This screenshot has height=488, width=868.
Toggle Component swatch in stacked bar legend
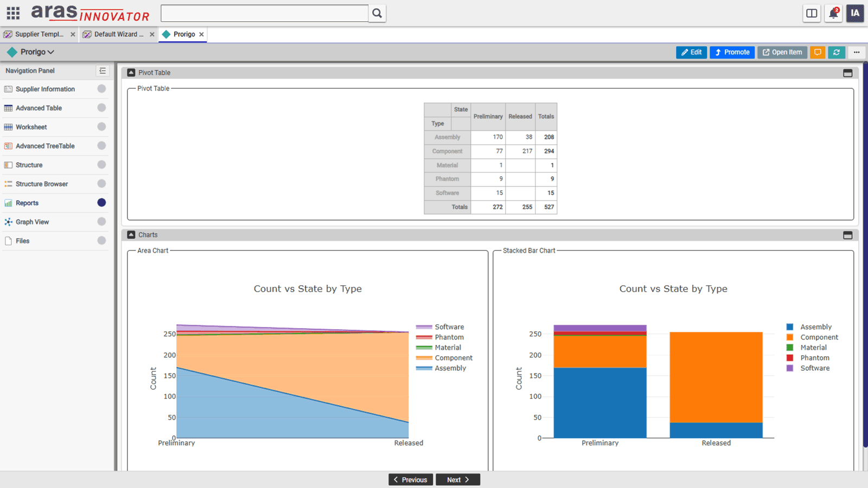coord(790,337)
